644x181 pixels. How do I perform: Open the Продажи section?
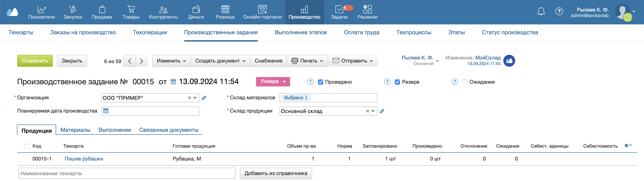[102, 12]
